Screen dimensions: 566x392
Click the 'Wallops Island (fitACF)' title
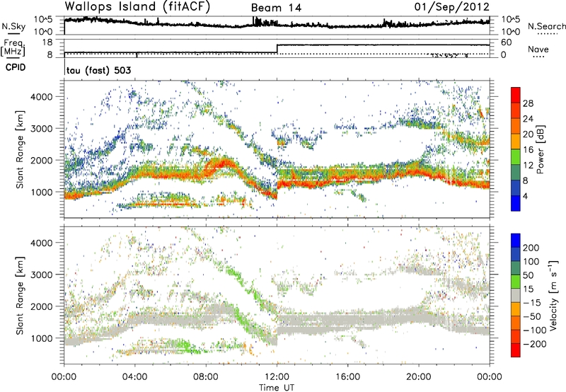click(137, 7)
